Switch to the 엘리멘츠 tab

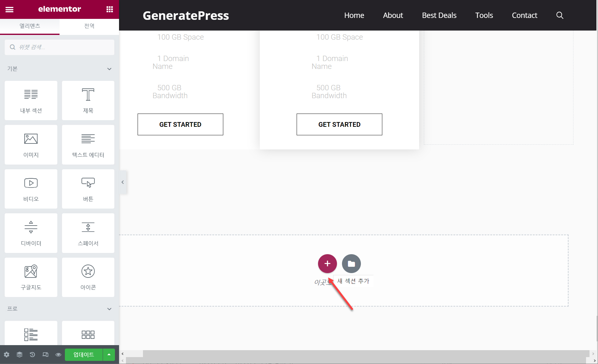coord(30,26)
